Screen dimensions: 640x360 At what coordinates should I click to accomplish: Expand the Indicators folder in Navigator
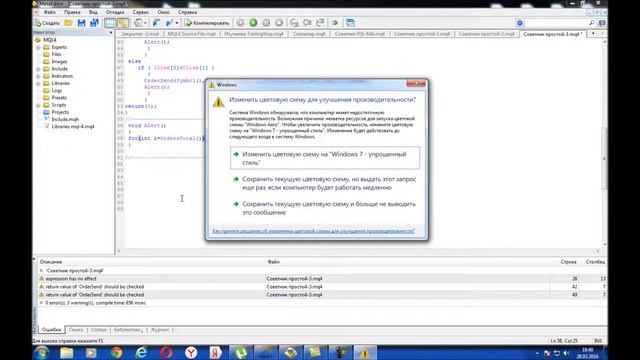click(38, 76)
